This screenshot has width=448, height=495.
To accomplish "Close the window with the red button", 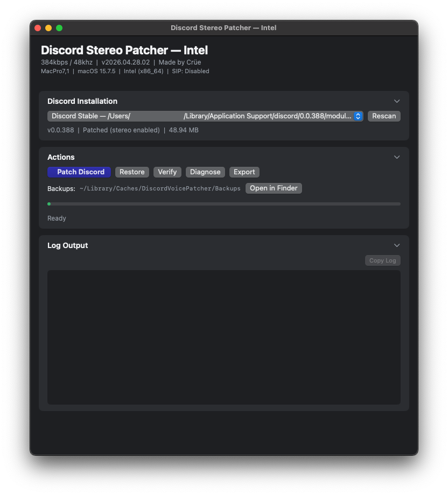I will 38,28.
